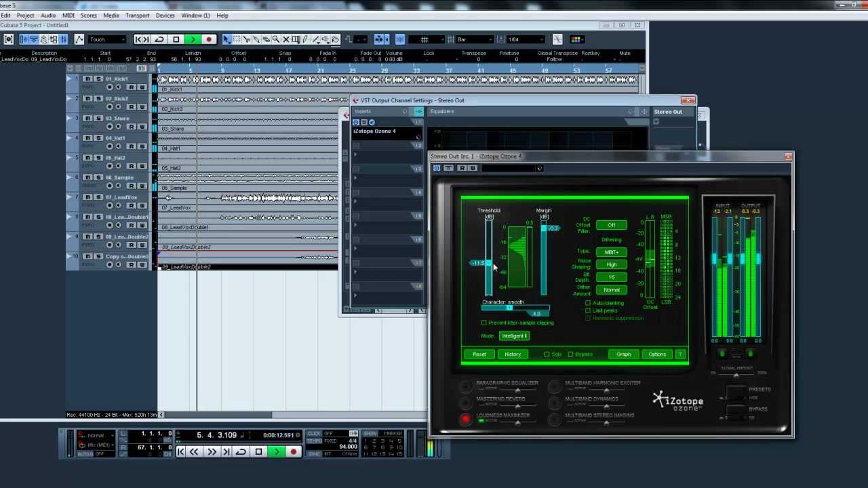Click Fast Forward in the transport panel

[211, 452]
